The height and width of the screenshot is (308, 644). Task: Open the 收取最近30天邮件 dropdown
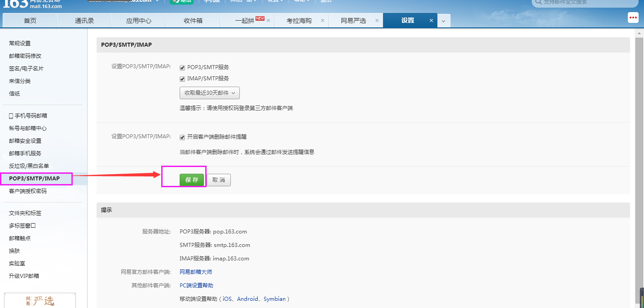[x=209, y=92]
